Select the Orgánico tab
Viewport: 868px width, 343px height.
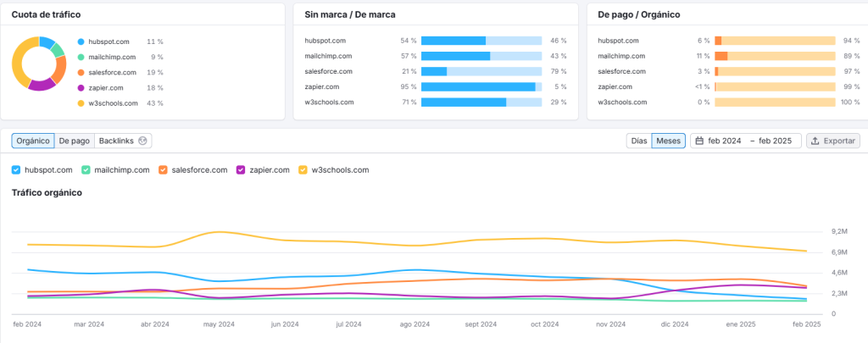(x=33, y=141)
